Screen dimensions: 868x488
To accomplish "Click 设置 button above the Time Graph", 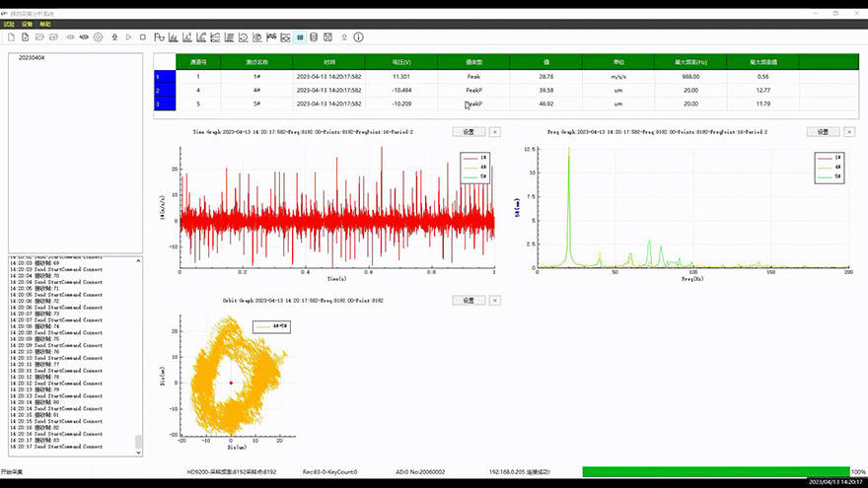I will (x=469, y=131).
